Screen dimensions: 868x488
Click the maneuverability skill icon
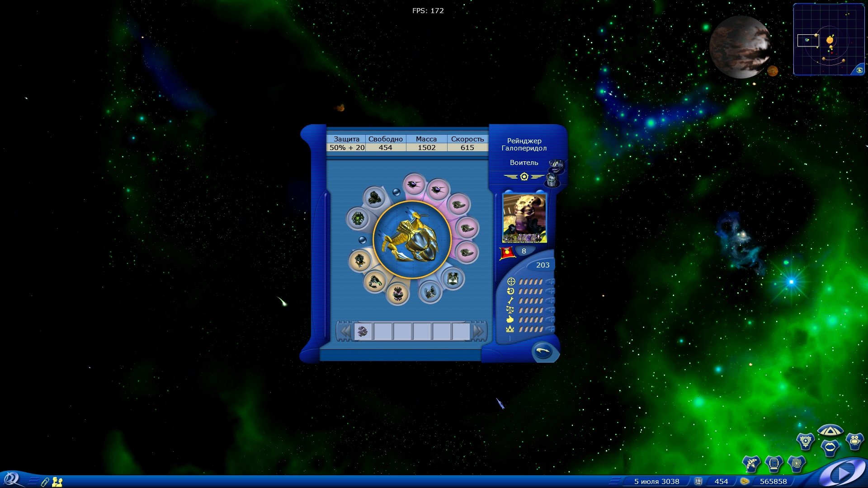click(511, 291)
